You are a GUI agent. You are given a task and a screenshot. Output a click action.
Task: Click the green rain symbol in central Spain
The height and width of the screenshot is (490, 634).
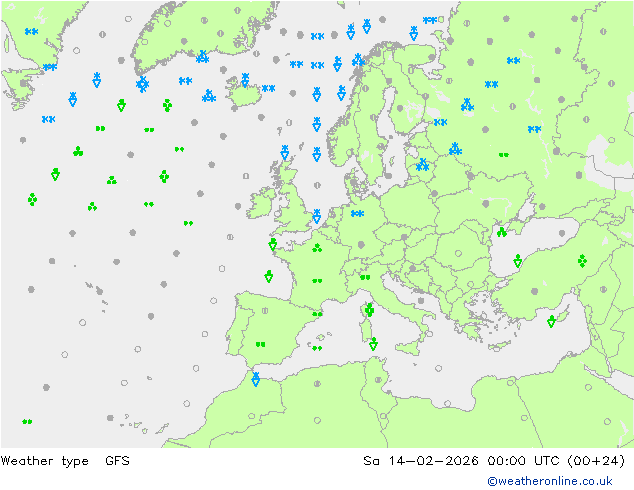point(260,344)
